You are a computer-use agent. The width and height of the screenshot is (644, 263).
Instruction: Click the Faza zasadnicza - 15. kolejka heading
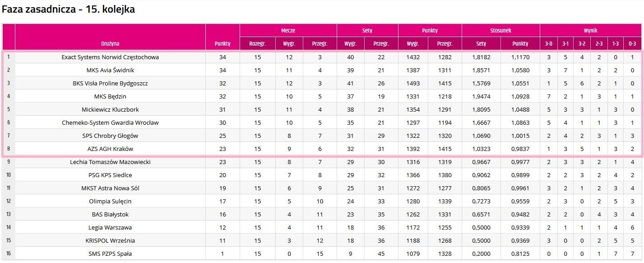click(x=69, y=9)
